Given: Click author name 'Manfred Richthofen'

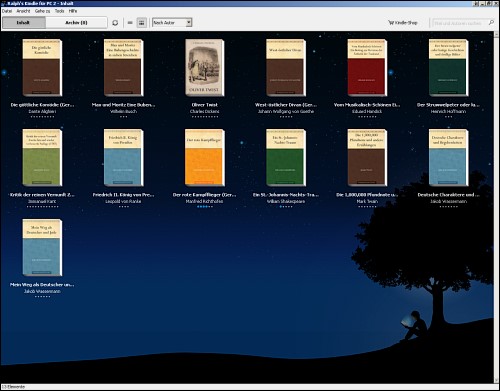Looking at the screenshot, I should 205,201.
